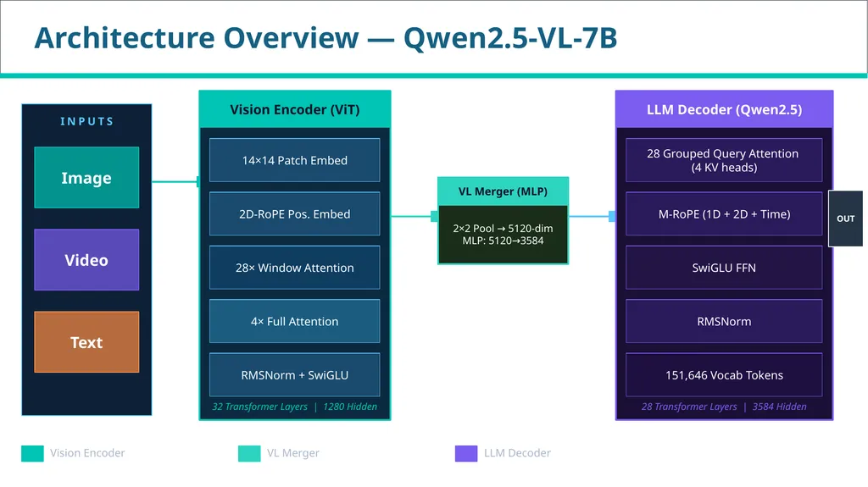Select the INPUTS panel heading
The image size is (868, 487).
(87, 121)
